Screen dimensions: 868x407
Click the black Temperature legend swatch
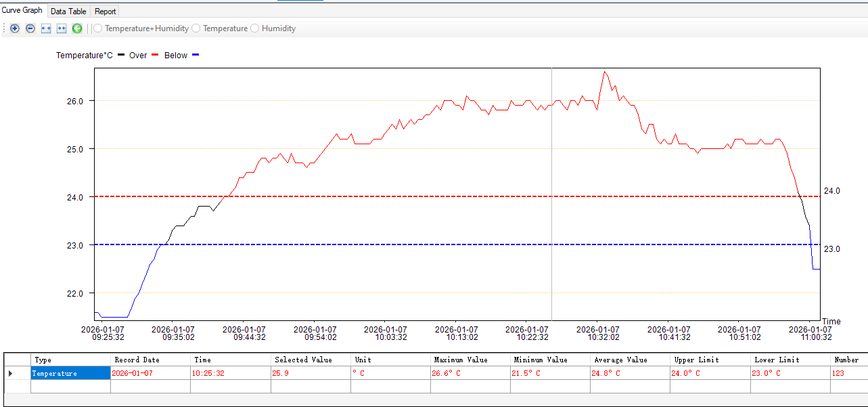[x=121, y=55]
